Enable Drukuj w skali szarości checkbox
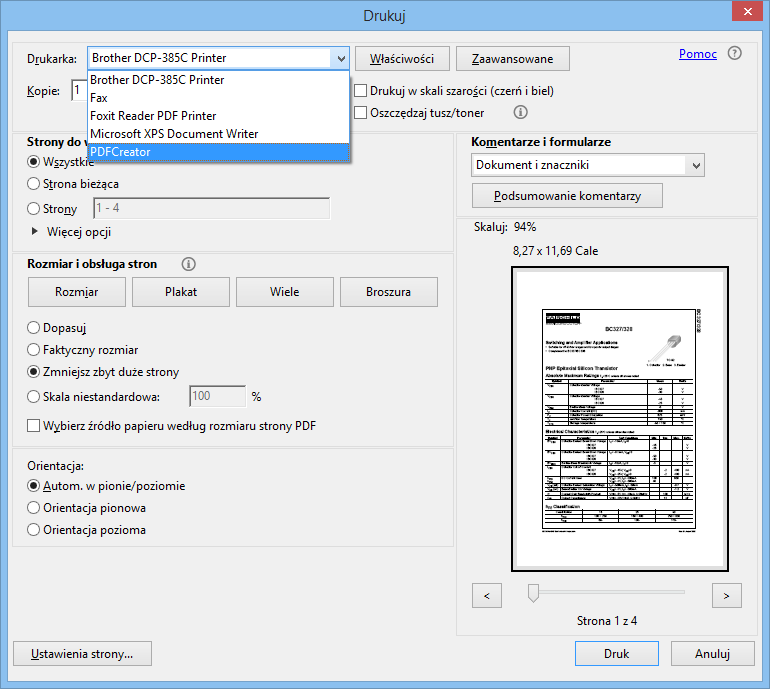770x689 pixels. pos(361,91)
